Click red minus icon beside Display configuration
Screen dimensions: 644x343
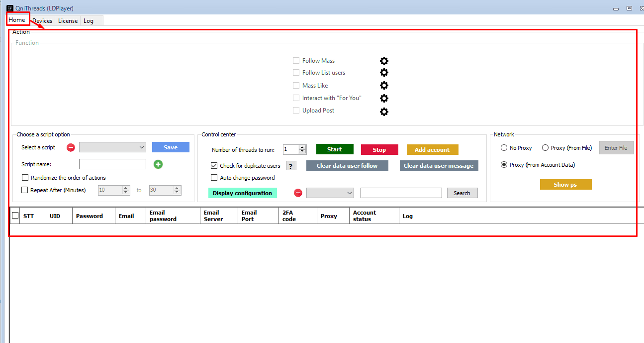click(x=298, y=193)
